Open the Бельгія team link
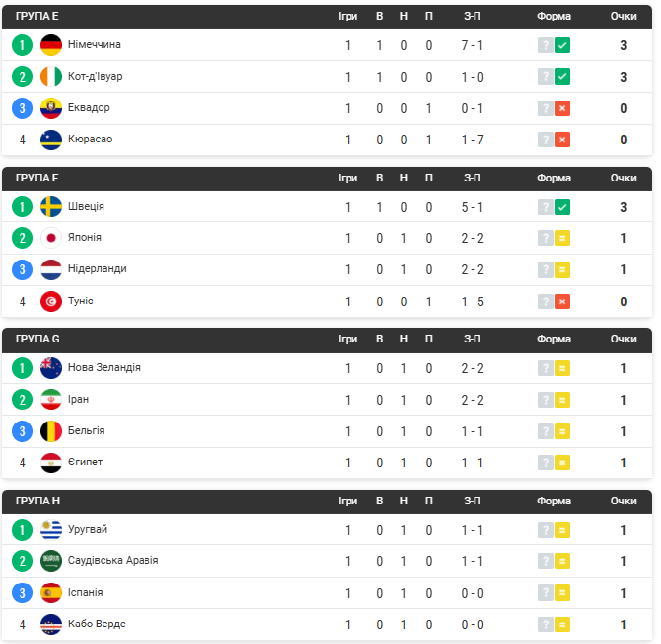 (x=87, y=430)
